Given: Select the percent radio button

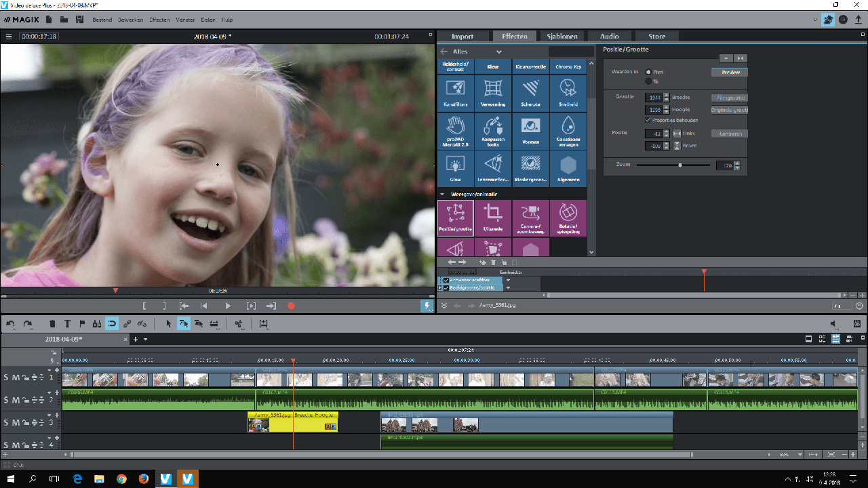Looking at the screenshot, I should 648,81.
